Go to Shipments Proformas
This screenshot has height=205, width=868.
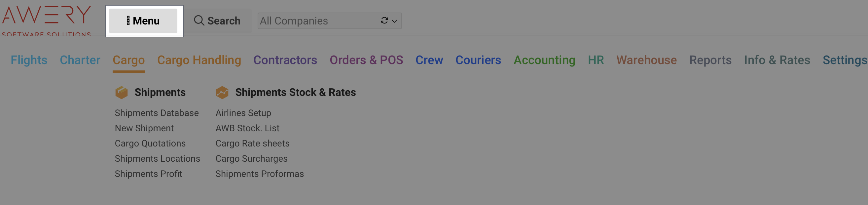click(260, 174)
